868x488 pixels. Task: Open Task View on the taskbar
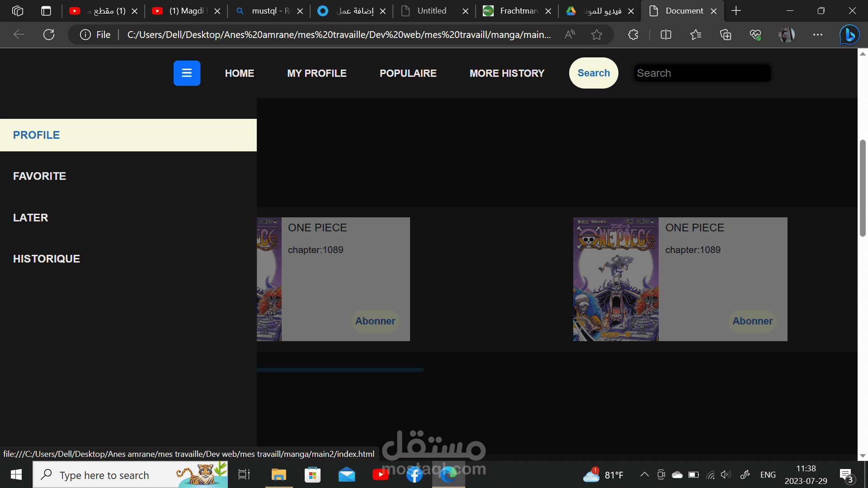(x=244, y=474)
